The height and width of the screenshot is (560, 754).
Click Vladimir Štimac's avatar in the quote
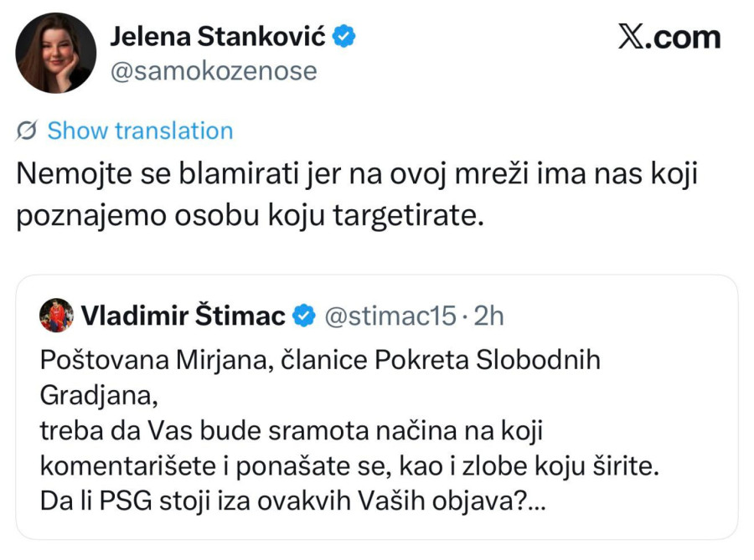(x=55, y=316)
